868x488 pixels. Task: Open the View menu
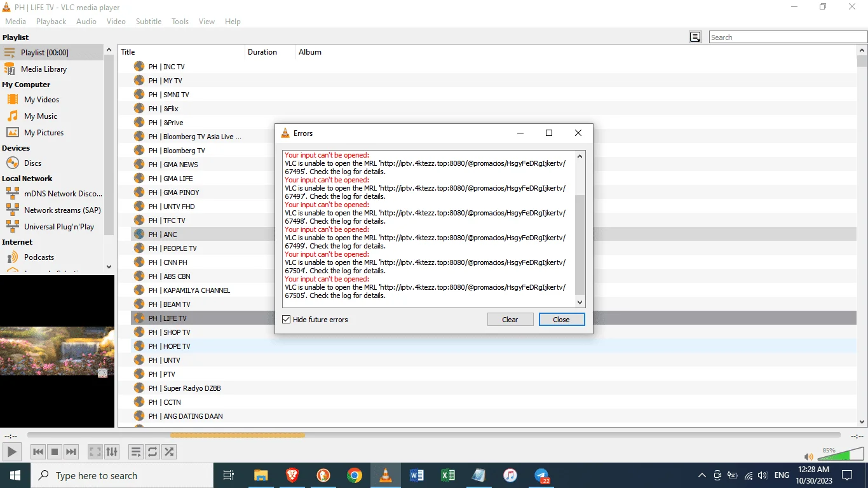click(207, 22)
